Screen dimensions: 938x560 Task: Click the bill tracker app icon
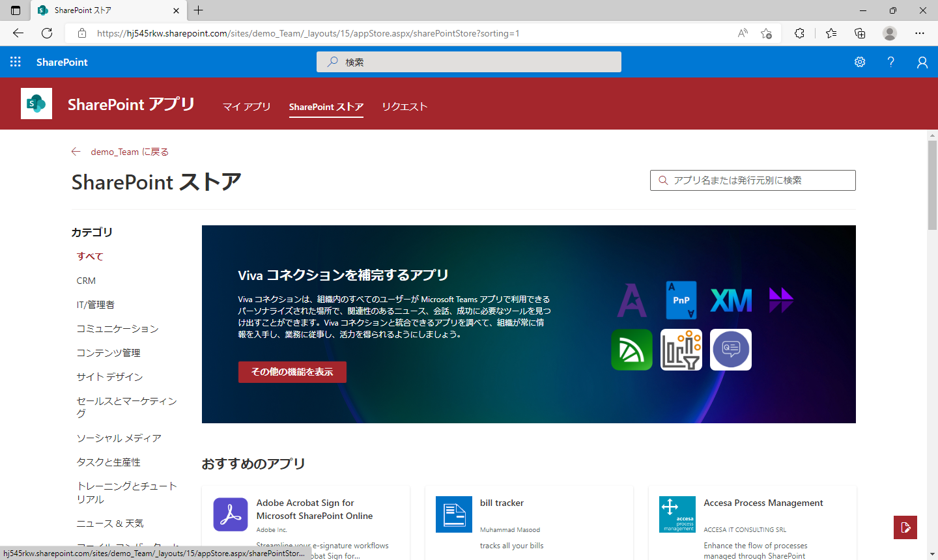(454, 514)
